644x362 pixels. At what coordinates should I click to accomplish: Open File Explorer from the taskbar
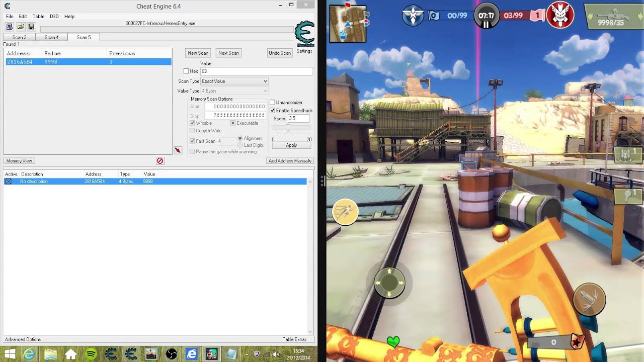tap(50, 354)
